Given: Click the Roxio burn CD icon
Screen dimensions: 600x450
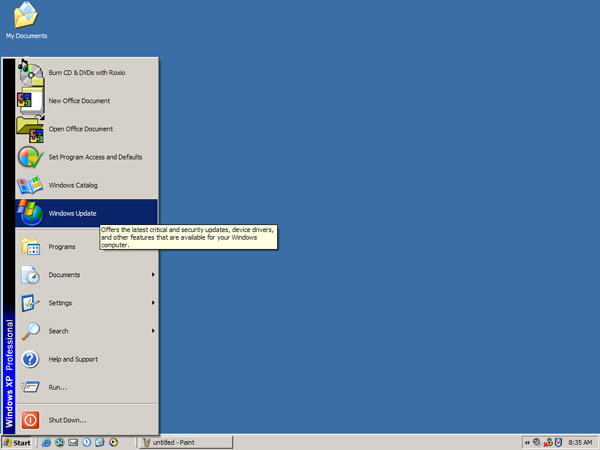Looking at the screenshot, I should pyautogui.click(x=31, y=73).
